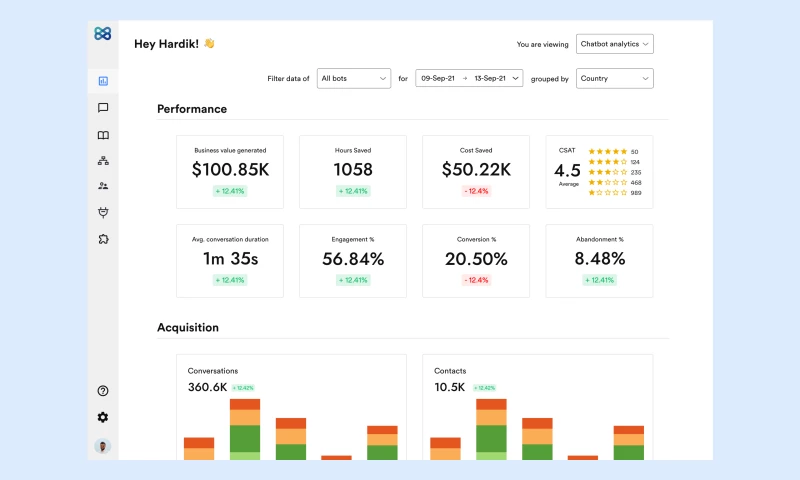
Task: Click the app logo in the sidebar
Action: click(x=102, y=34)
